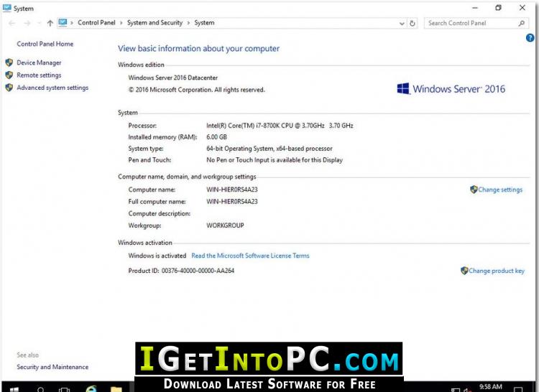
Task: Click the shield icon beside Change product key
Action: (464, 271)
